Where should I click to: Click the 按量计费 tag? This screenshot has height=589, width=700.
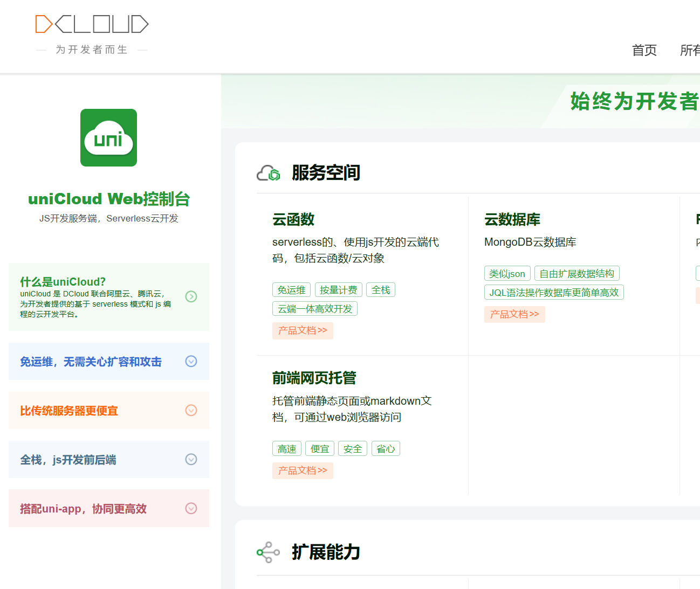(x=338, y=290)
